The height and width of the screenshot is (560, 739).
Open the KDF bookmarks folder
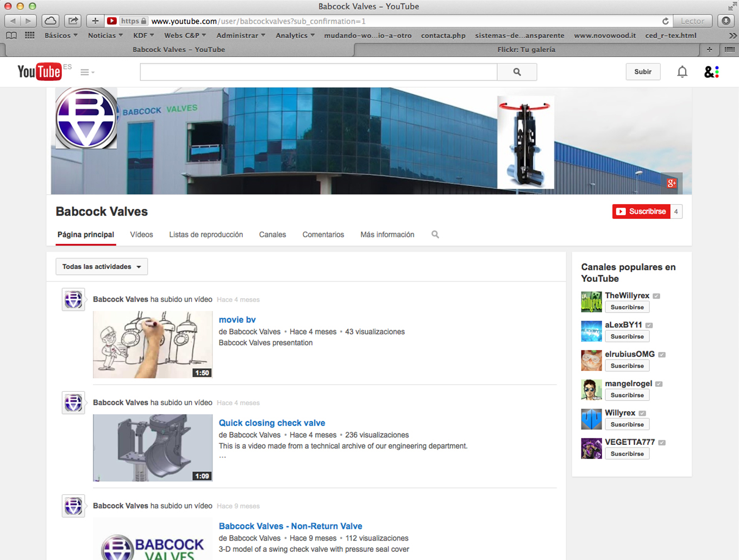143,35
